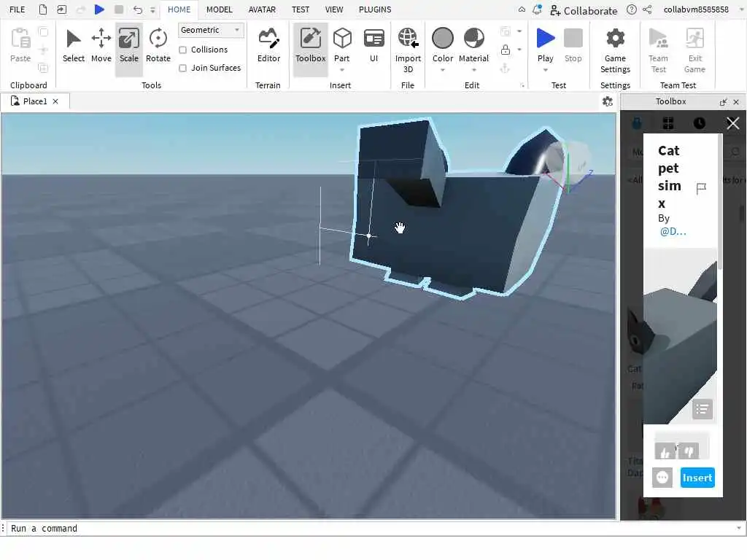Screen dimensions: 747x560
Task: Click the flag report icon on asset
Action: (701, 189)
